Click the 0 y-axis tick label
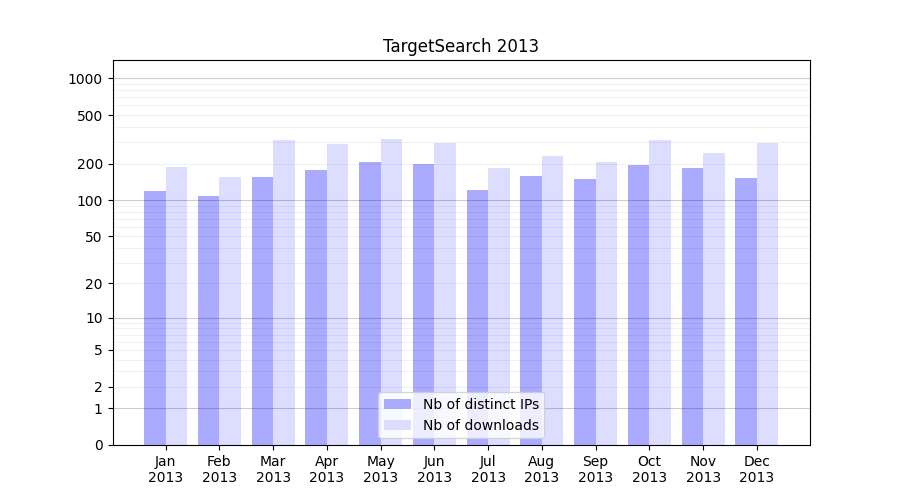The height and width of the screenshot is (500, 900). (x=98, y=445)
